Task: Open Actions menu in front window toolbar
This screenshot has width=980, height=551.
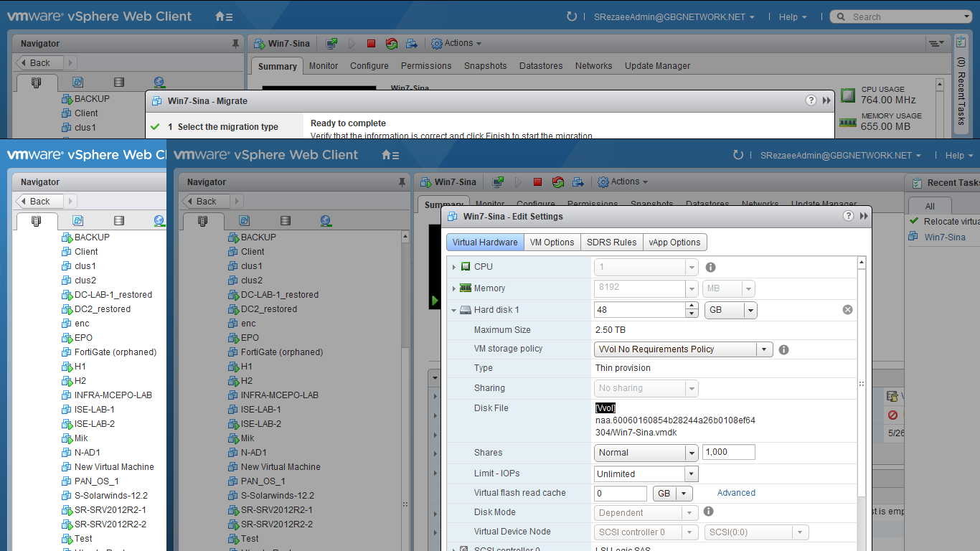Action: (622, 182)
